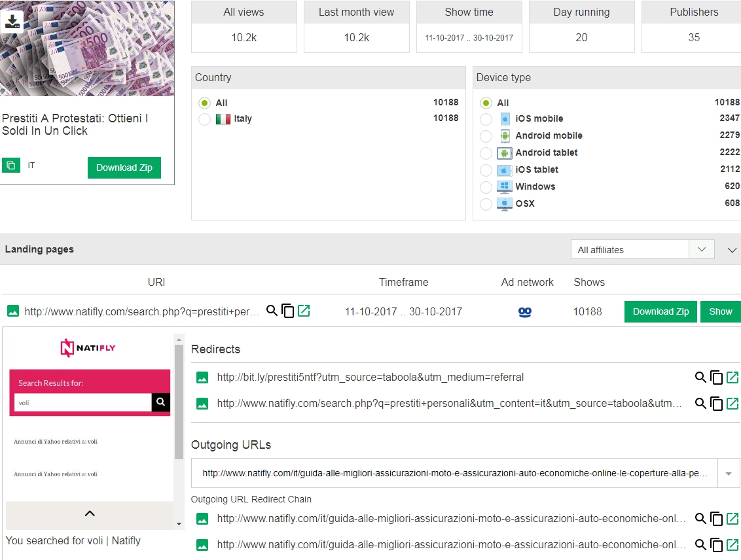This screenshot has height=560, width=741.
Task: Sort by the Shows column header
Action: 589,283
